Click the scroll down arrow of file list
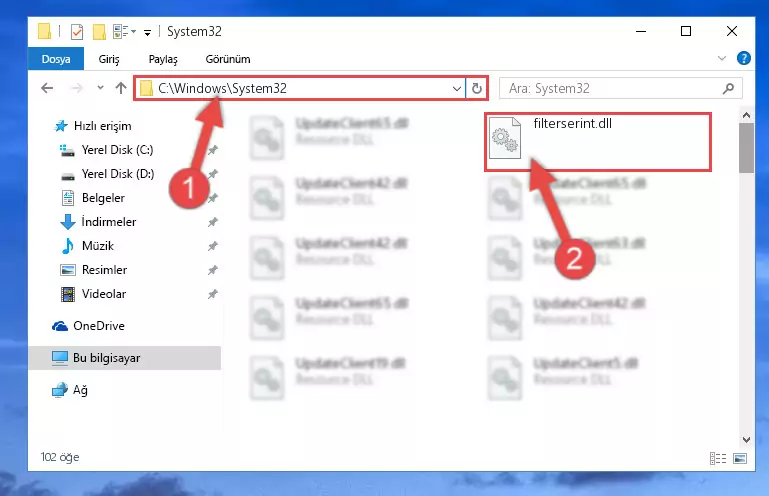Viewport: 769px width, 496px height. 746,440
